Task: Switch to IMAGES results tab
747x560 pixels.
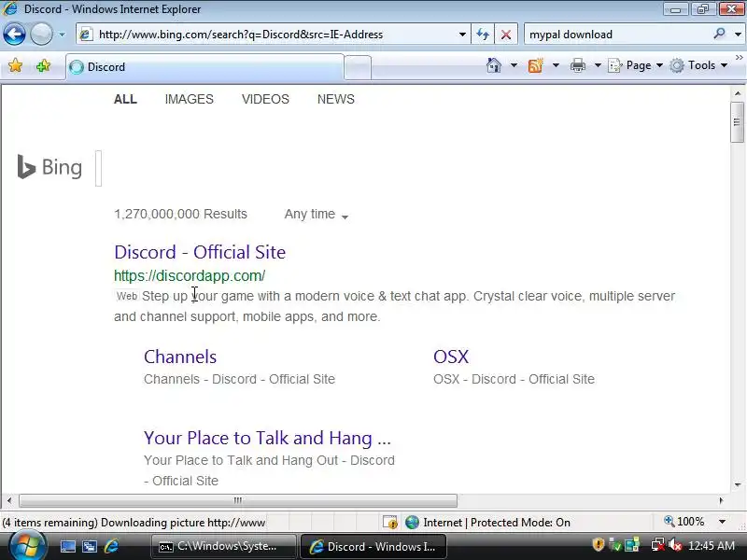Action: (190, 99)
